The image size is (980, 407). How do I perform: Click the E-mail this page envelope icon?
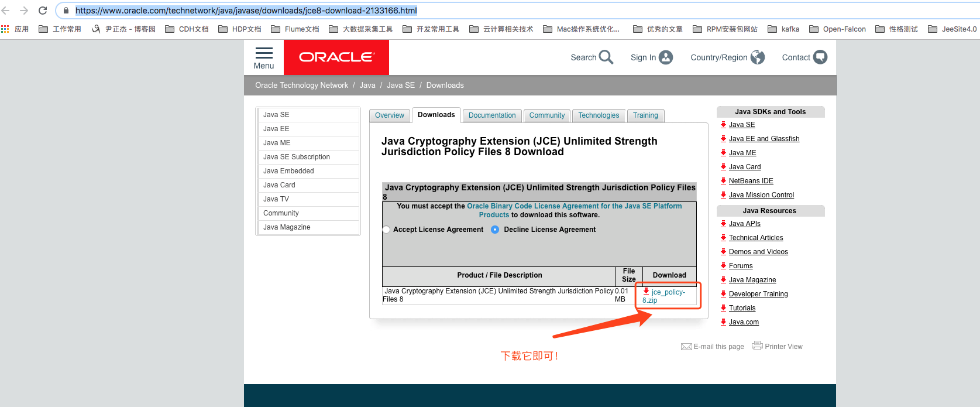[x=686, y=347]
